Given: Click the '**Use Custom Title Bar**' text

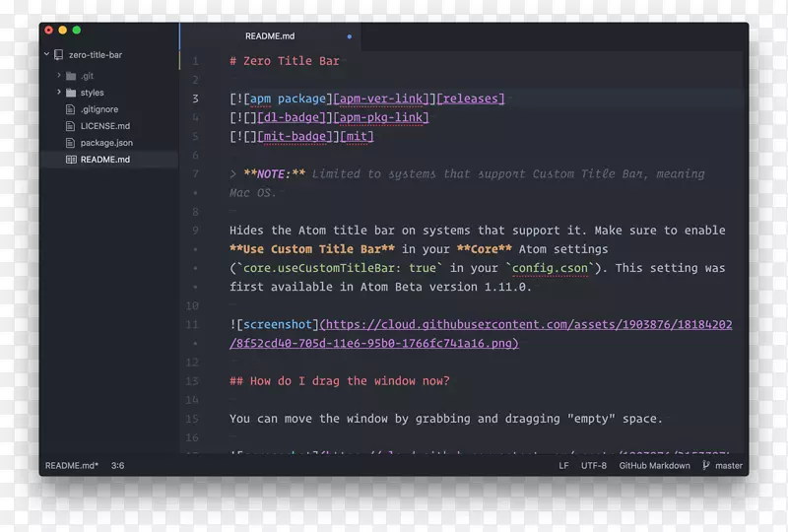Looking at the screenshot, I should [312, 249].
